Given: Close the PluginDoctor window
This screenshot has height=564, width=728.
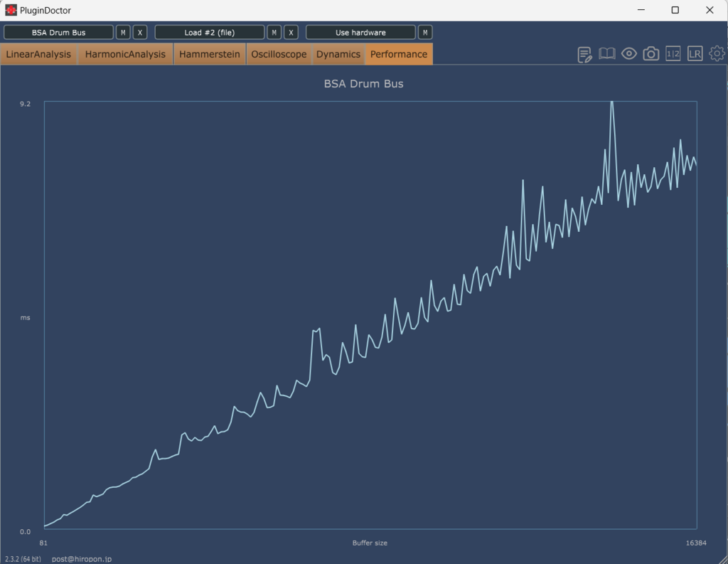Looking at the screenshot, I should (710, 10).
